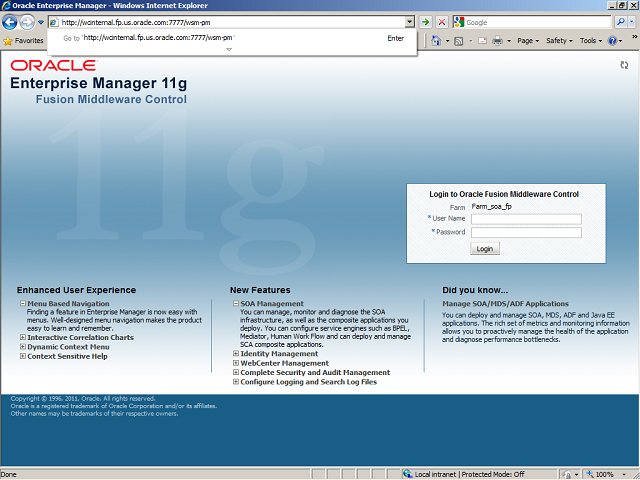Open the Safety menu

(559, 40)
